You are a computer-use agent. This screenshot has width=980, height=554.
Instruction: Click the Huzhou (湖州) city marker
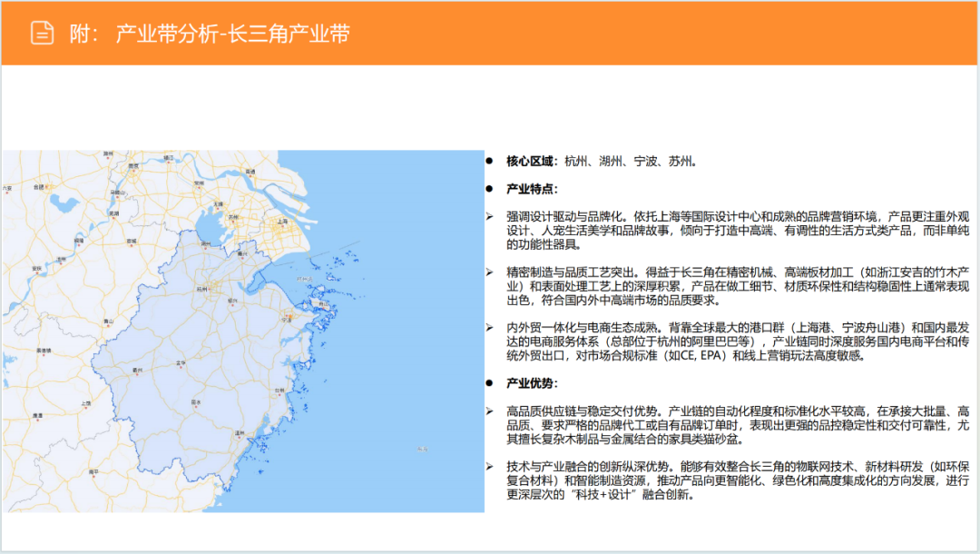tap(205, 242)
